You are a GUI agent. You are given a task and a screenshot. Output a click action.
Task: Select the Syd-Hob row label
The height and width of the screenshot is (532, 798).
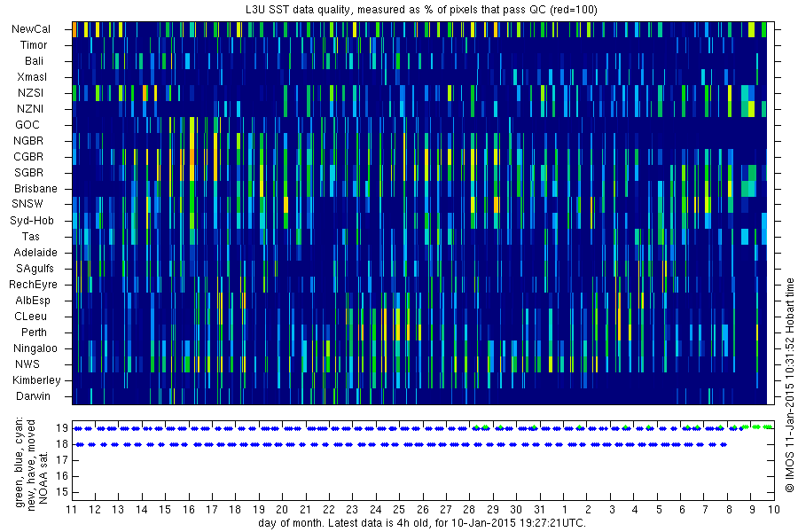click(32, 221)
